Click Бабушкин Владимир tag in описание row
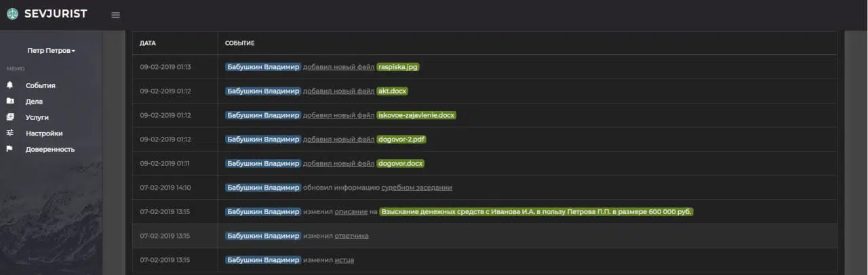The width and height of the screenshot is (868, 275). click(x=263, y=211)
